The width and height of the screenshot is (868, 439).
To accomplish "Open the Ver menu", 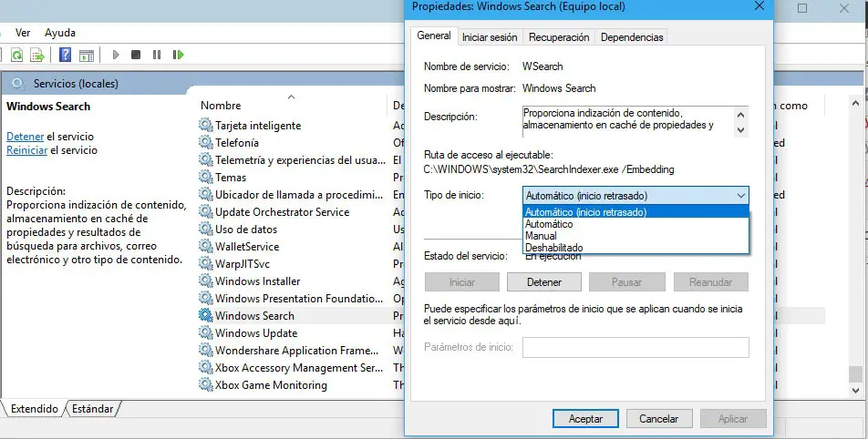I will [23, 33].
